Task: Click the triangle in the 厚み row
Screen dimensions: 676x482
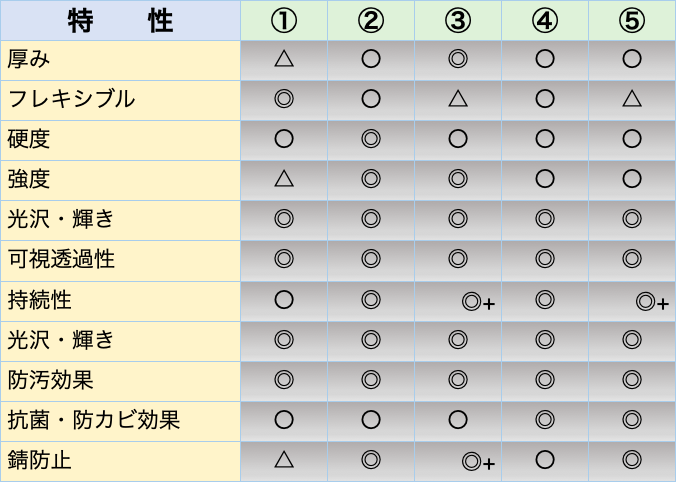Action: click(283, 59)
